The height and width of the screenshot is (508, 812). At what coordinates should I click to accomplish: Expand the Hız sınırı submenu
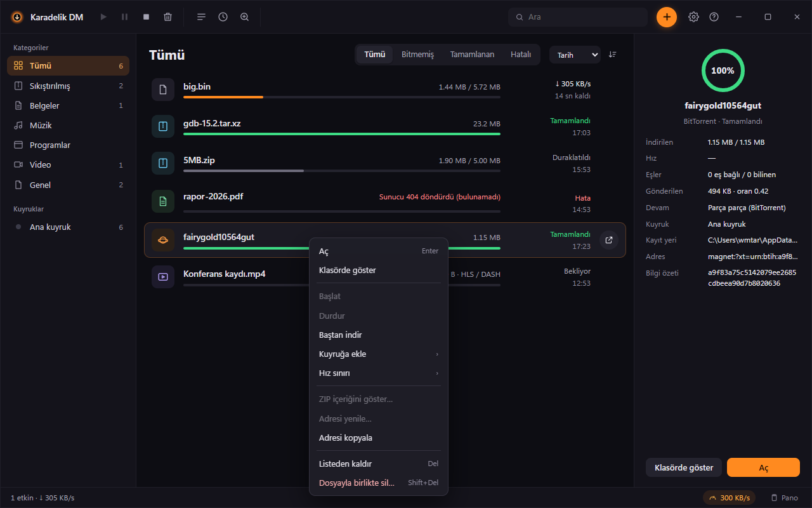click(379, 373)
